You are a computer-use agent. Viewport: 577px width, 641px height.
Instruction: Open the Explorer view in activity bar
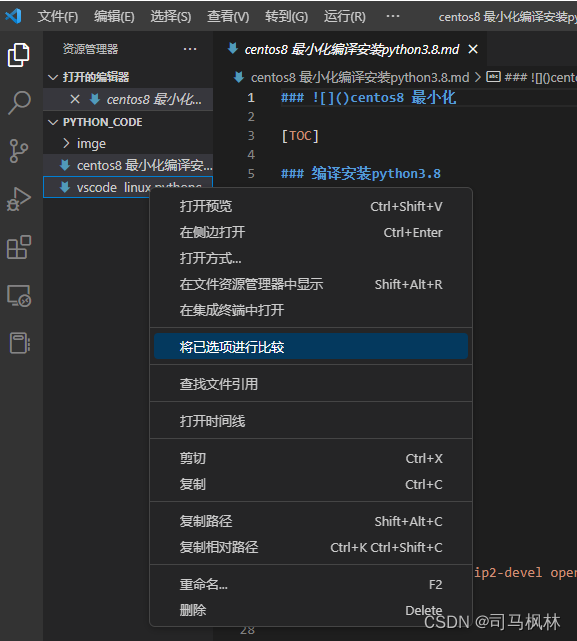coord(19,55)
